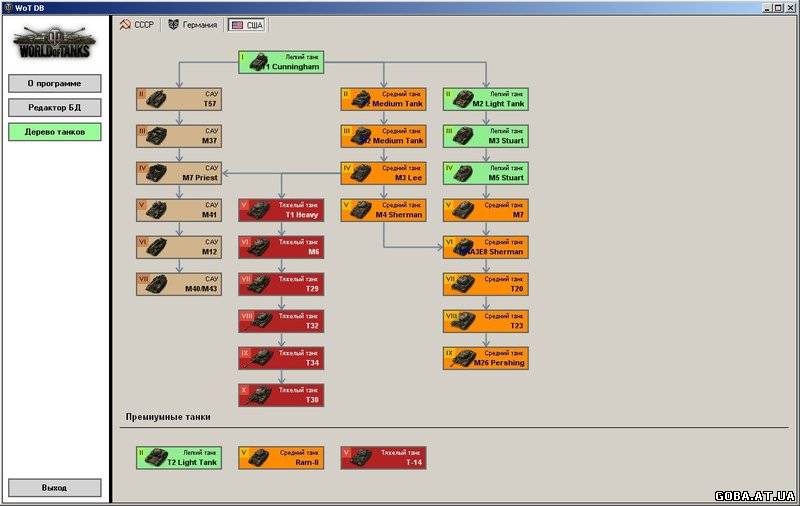Select the M3 Lee tank icon
The height and width of the screenshot is (506, 800).
[361, 173]
